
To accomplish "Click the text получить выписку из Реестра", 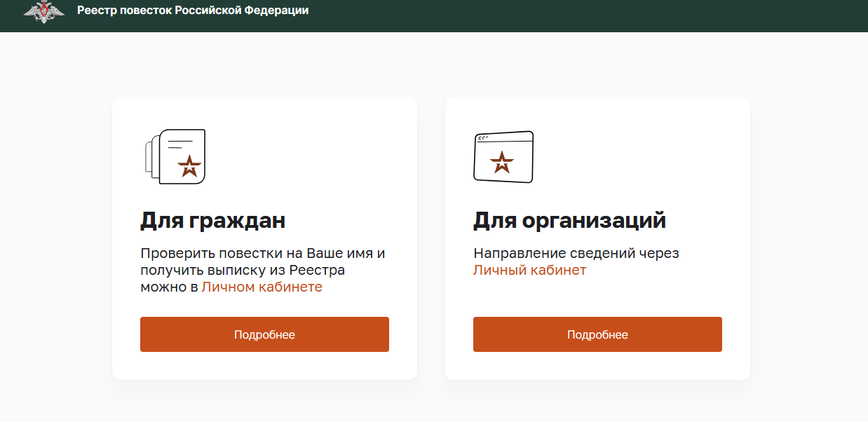I will coord(242,270).
